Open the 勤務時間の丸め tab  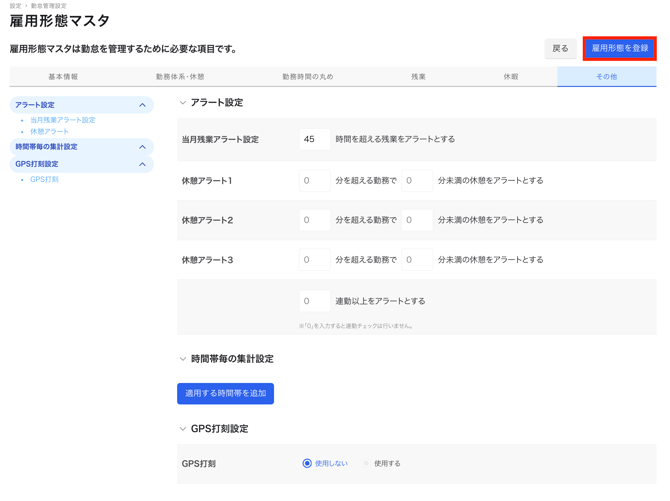pyautogui.click(x=308, y=77)
